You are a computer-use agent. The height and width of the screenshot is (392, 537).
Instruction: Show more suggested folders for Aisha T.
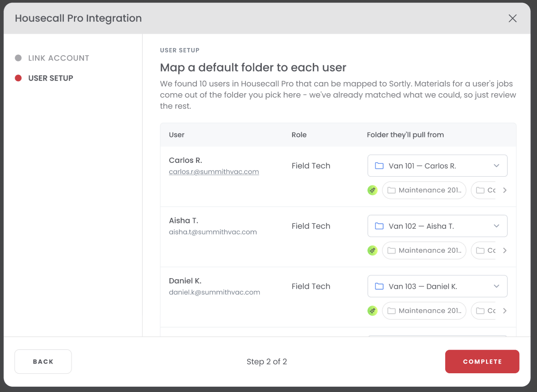coord(504,250)
